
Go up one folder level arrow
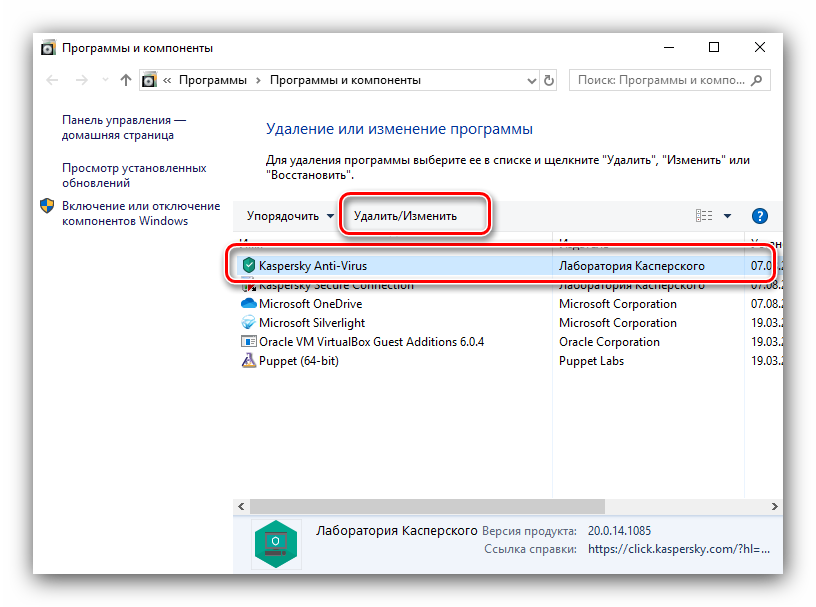(125, 80)
